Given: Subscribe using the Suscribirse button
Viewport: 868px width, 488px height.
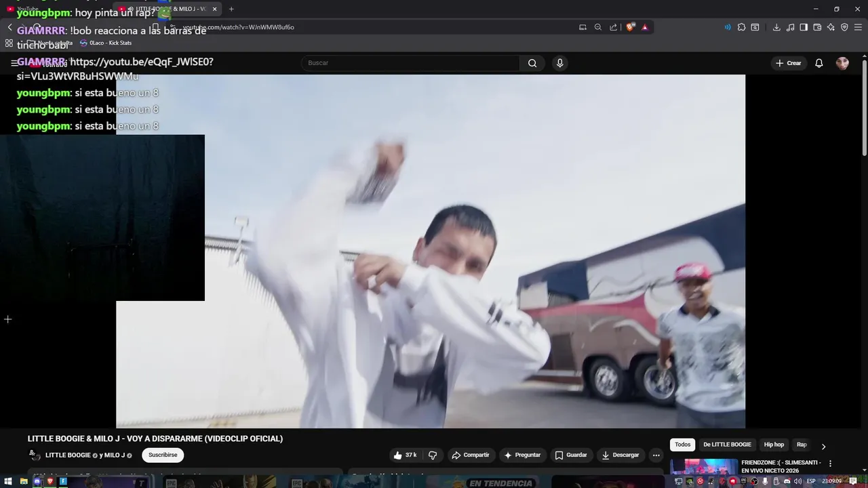Looking at the screenshot, I should (x=163, y=455).
